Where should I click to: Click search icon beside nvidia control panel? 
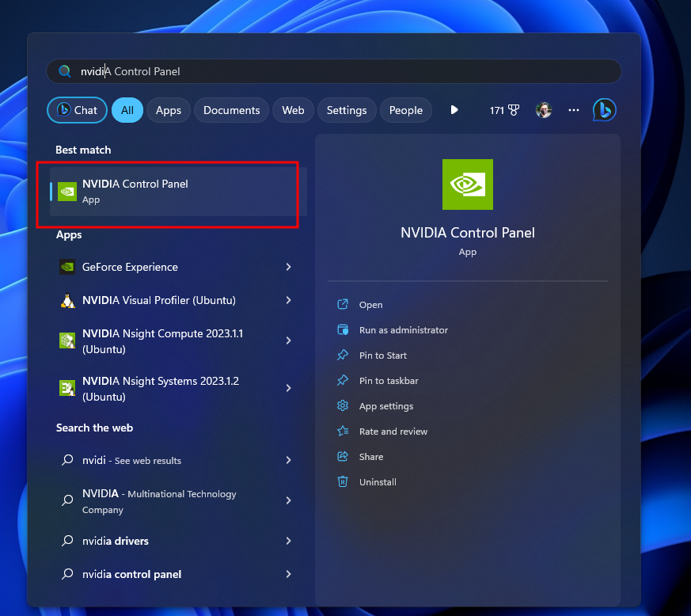67,574
